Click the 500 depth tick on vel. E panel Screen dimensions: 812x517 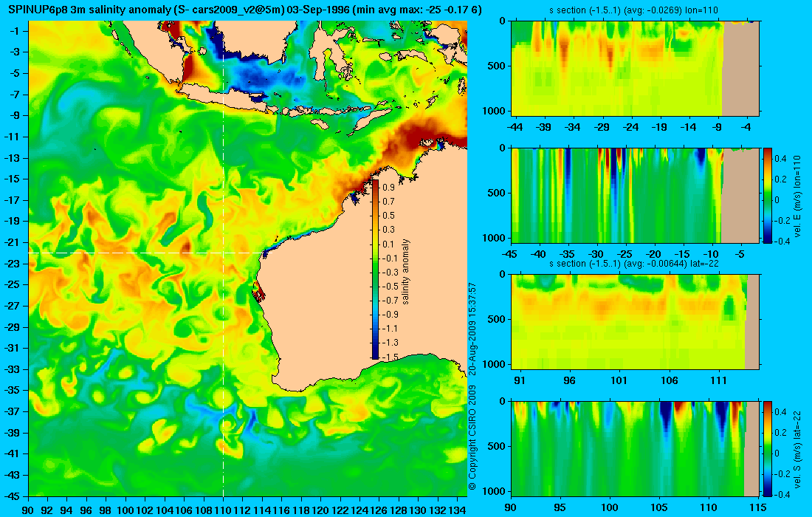click(497, 193)
